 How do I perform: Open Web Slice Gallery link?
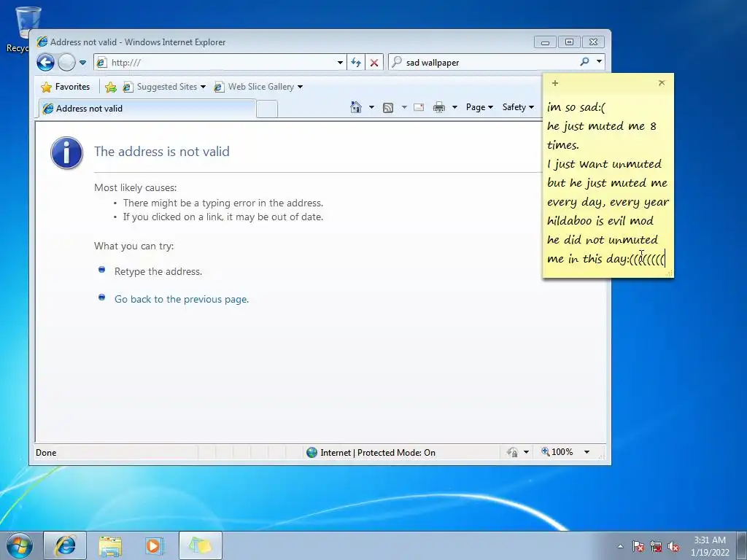[x=254, y=87]
